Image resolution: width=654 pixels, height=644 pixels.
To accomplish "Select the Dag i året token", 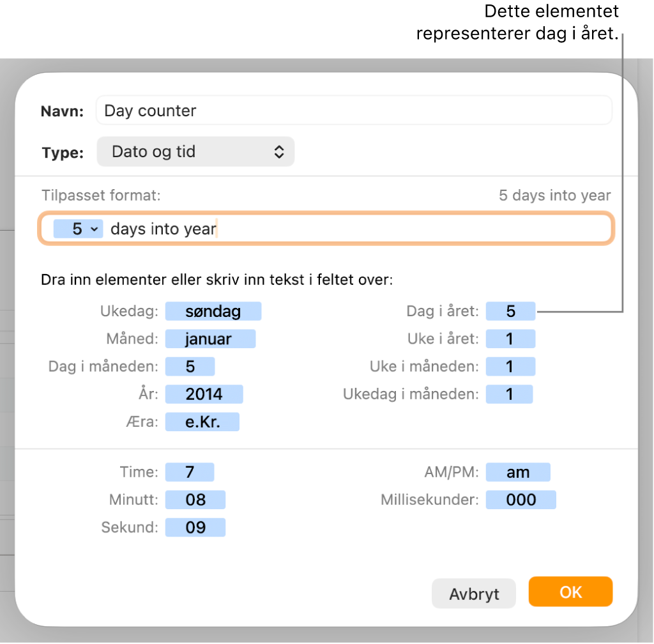I will 510,311.
